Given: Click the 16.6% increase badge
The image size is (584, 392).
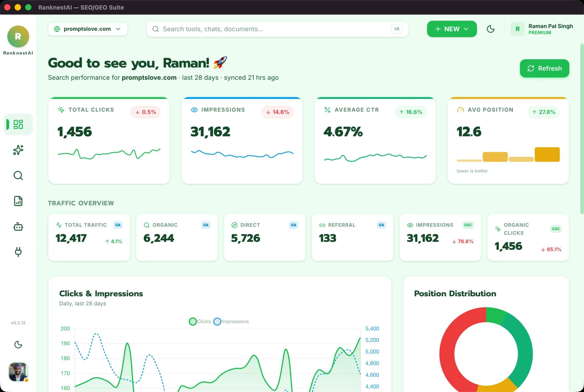Looking at the screenshot, I should tap(411, 112).
